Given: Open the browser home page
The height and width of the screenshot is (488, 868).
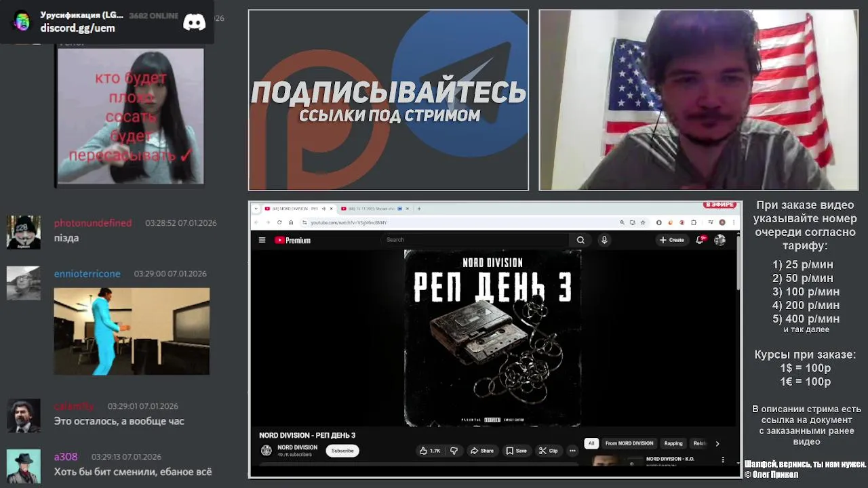Looking at the screenshot, I should (x=291, y=222).
